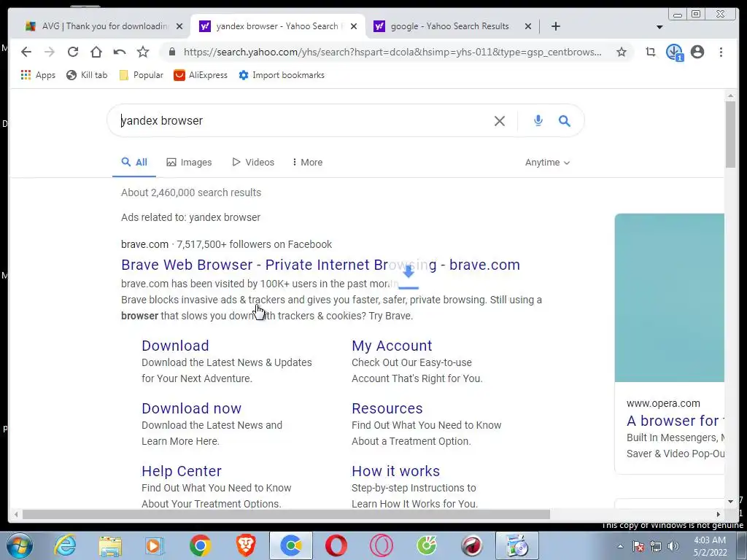This screenshot has width=747, height=560.
Task: Click the Opera ad teal image
Action: [670, 297]
